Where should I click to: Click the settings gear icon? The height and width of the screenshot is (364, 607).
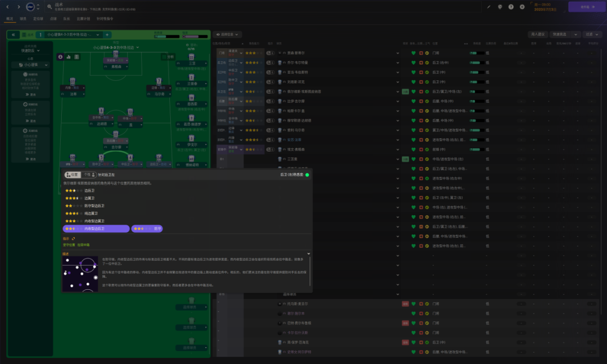(x=522, y=7)
